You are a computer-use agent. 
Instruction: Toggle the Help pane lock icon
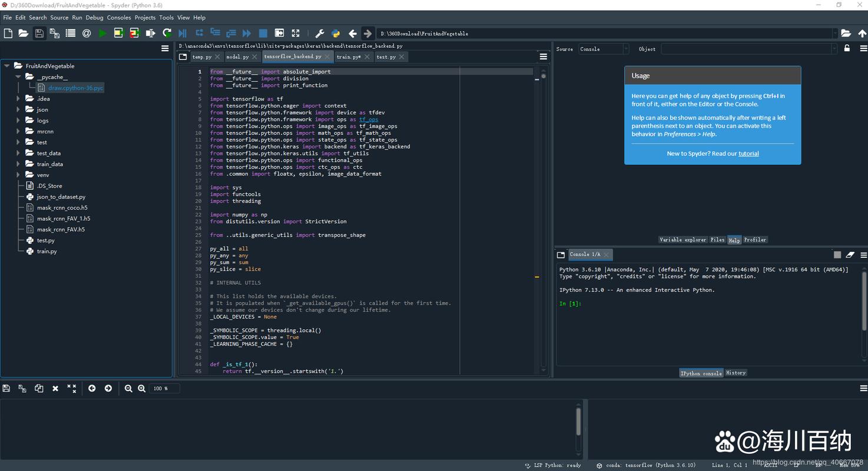coord(847,49)
